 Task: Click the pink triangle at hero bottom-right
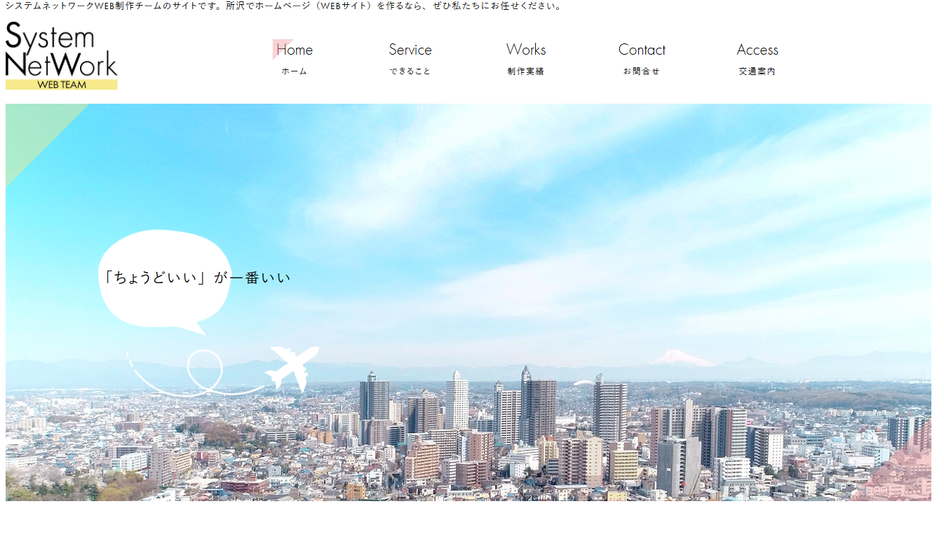[x=905, y=473]
